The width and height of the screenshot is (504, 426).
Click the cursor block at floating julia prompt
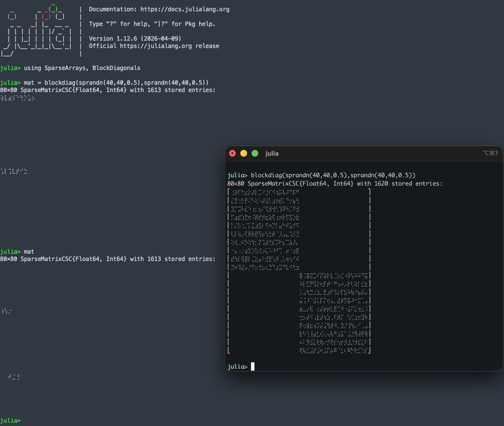253,367
